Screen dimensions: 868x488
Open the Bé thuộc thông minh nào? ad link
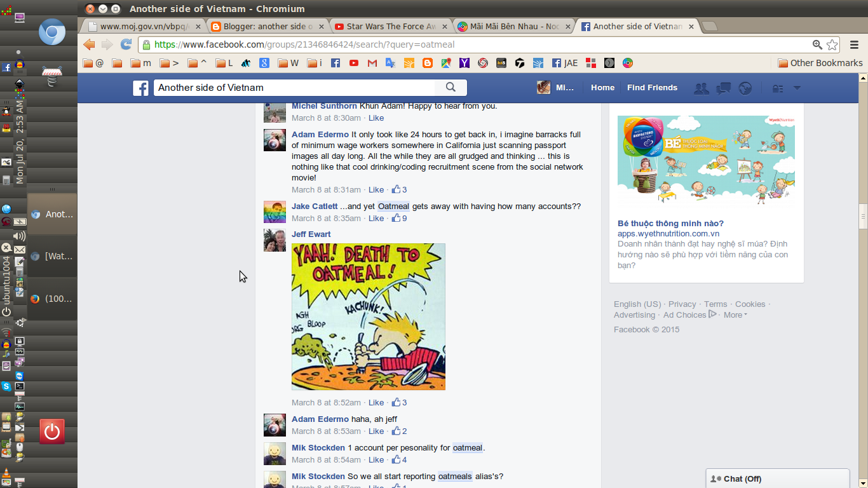670,223
